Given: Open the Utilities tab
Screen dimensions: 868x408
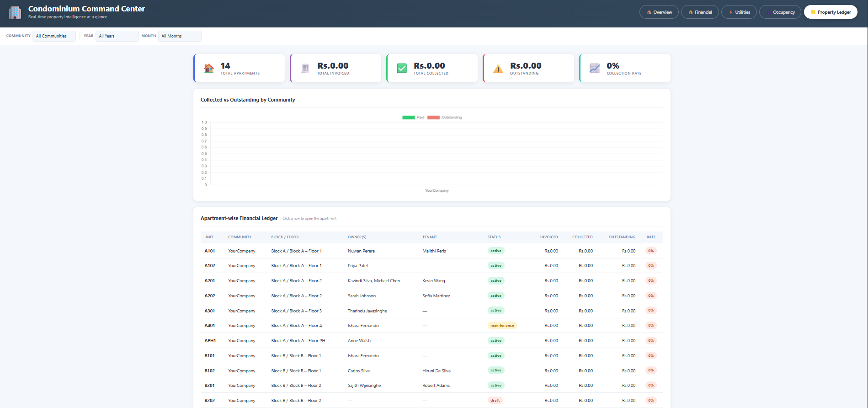Looking at the screenshot, I should [x=739, y=12].
